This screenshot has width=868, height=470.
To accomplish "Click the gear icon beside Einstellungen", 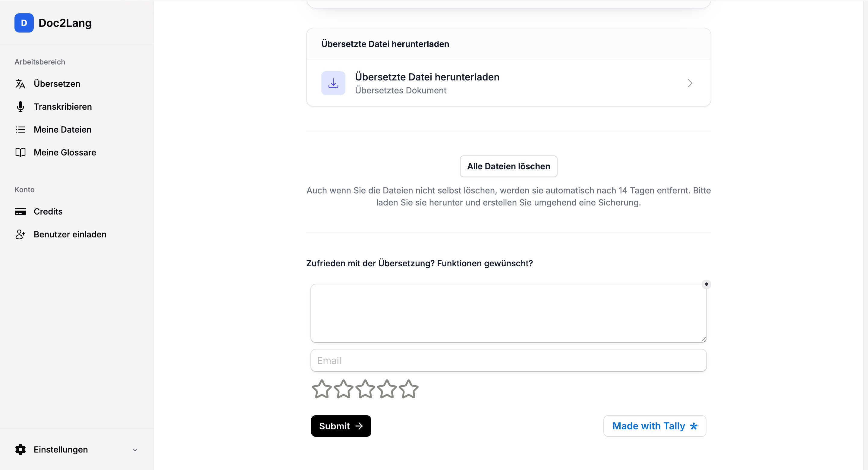I will click(x=20, y=450).
